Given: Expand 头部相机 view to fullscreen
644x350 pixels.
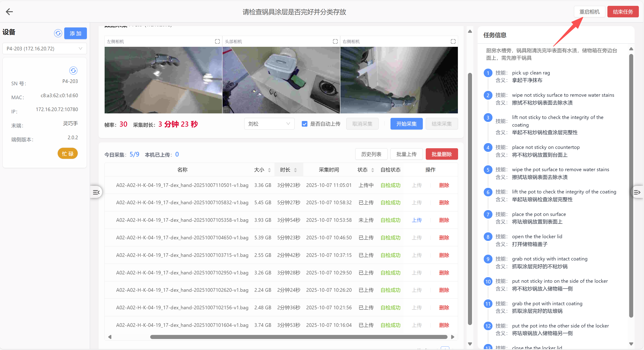Looking at the screenshot, I should [x=335, y=41].
